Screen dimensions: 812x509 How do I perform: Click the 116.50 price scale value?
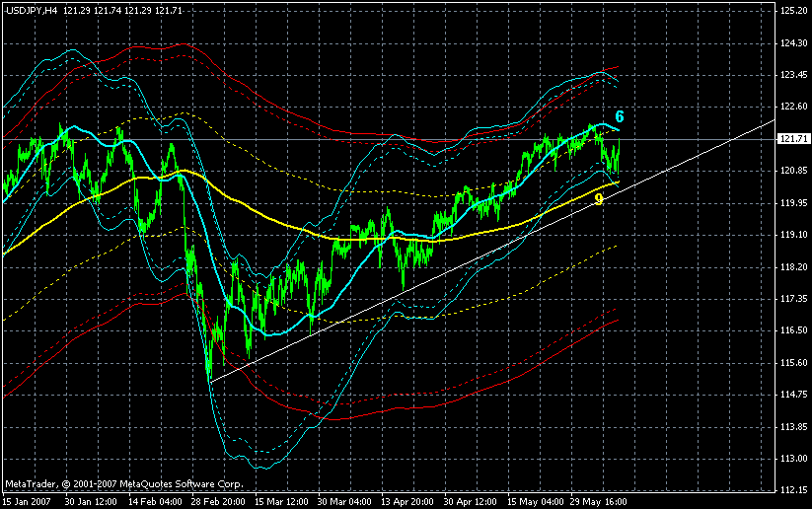click(x=793, y=330)
